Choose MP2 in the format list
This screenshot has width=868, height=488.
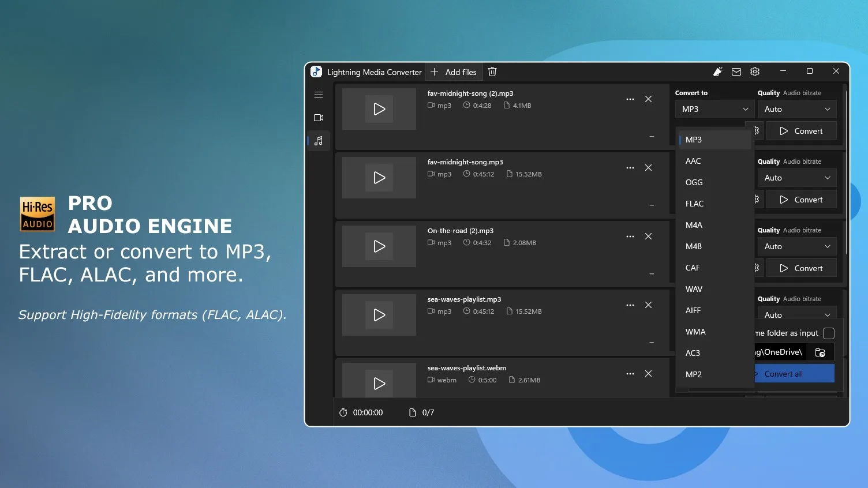point(714,374)
